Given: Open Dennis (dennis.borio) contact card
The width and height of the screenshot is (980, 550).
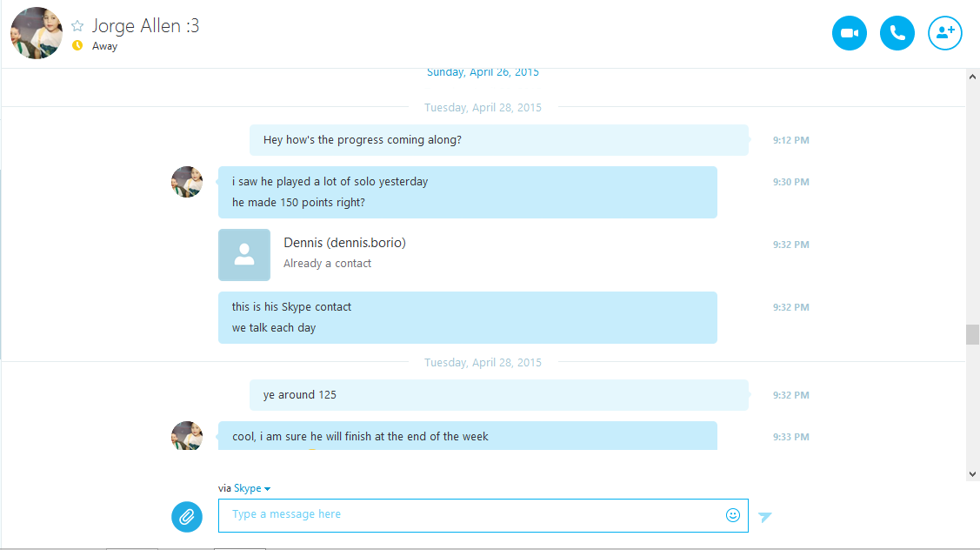Looking at the screenshot, I should coord(344,243).
